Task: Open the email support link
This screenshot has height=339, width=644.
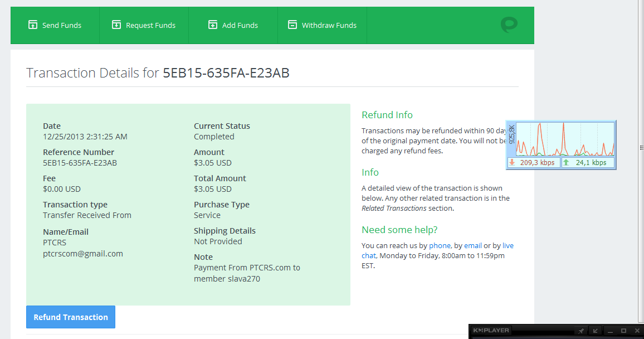Action: (473, 245)
